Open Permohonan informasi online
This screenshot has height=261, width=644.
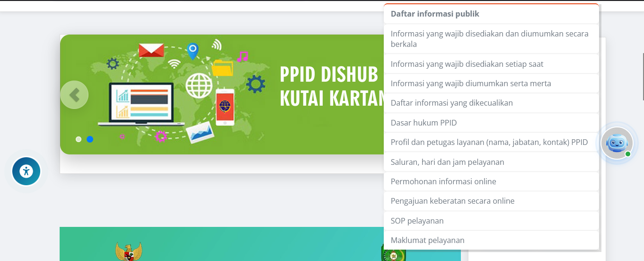[491, 181]
